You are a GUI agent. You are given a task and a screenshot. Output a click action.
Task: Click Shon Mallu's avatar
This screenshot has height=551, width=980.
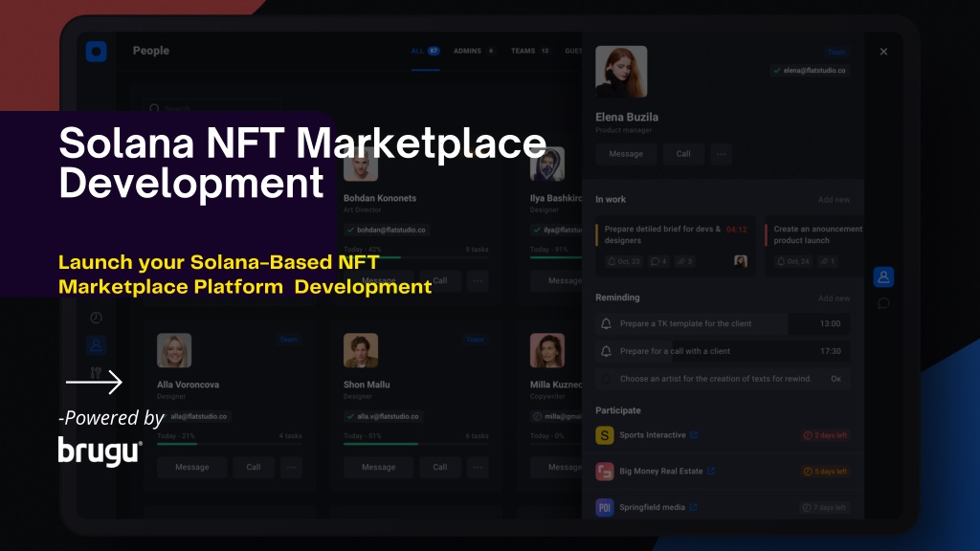pos(361,350)
